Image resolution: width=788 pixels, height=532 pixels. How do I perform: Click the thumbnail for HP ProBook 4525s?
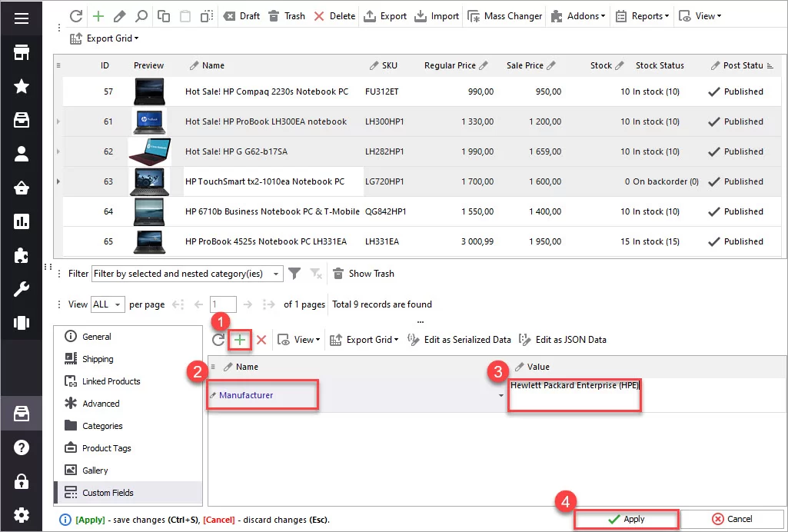pyautogui.click(x=148, y=241)
